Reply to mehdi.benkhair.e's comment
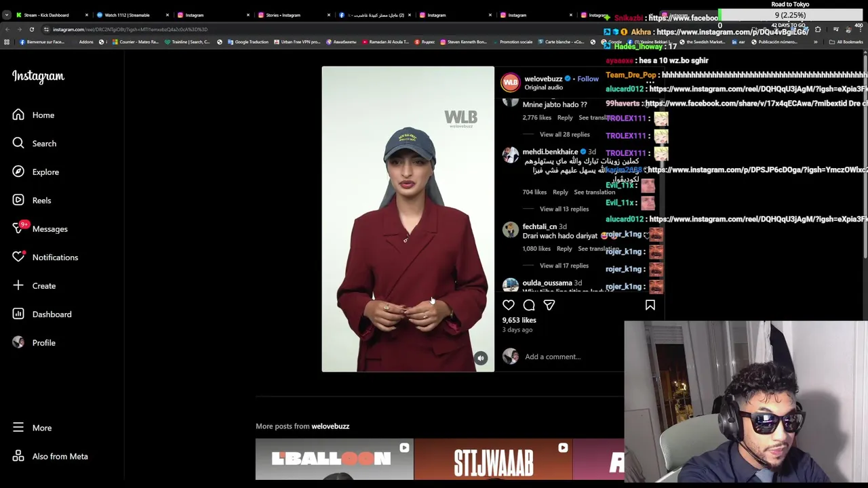The image size is (868, 488). [560, 192]
